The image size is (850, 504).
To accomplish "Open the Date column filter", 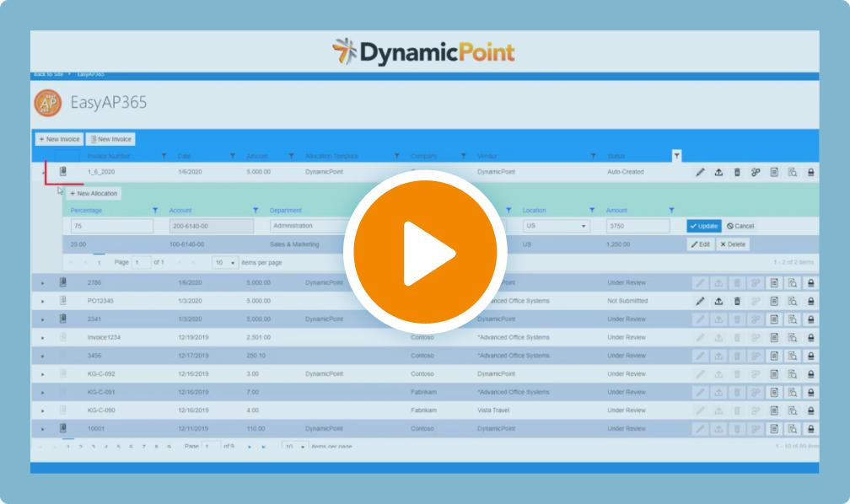I will pos(233,156).
